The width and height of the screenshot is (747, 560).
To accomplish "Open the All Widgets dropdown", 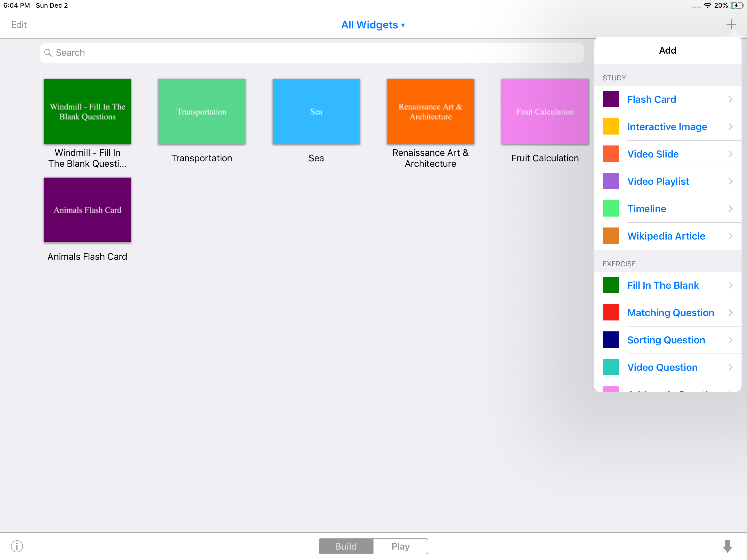I will [x=373, y=25].
